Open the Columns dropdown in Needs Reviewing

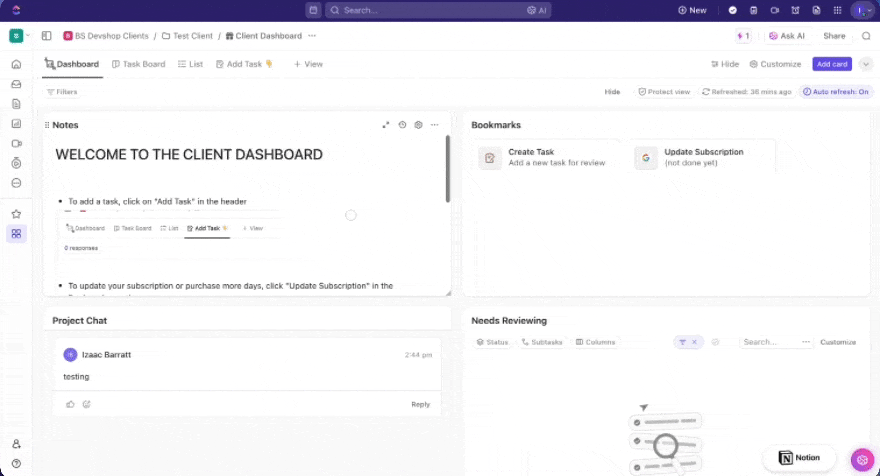[595, 342]
